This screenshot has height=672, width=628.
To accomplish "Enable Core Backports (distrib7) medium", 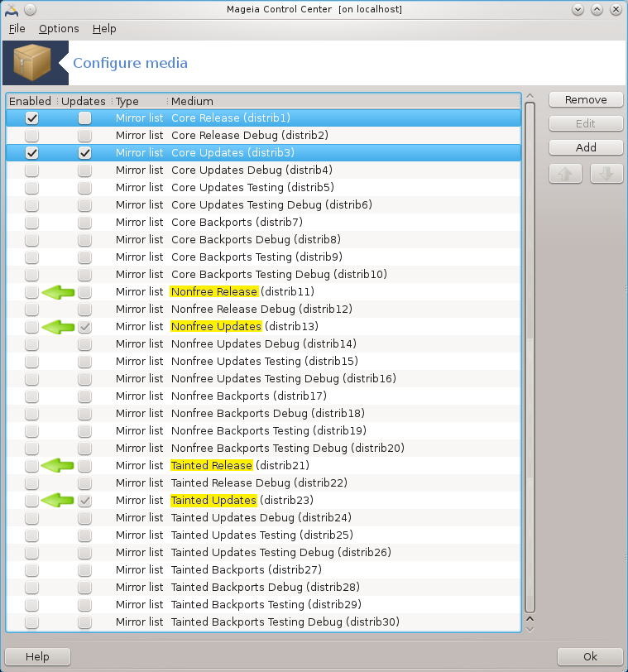I will tap(31, 223).
